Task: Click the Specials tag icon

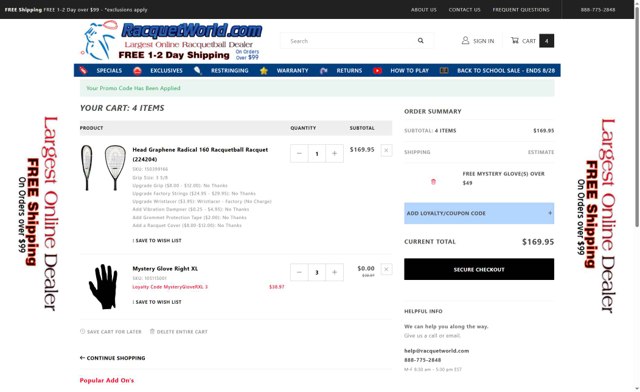Action: pyautogui.click(x=83, y=71)
